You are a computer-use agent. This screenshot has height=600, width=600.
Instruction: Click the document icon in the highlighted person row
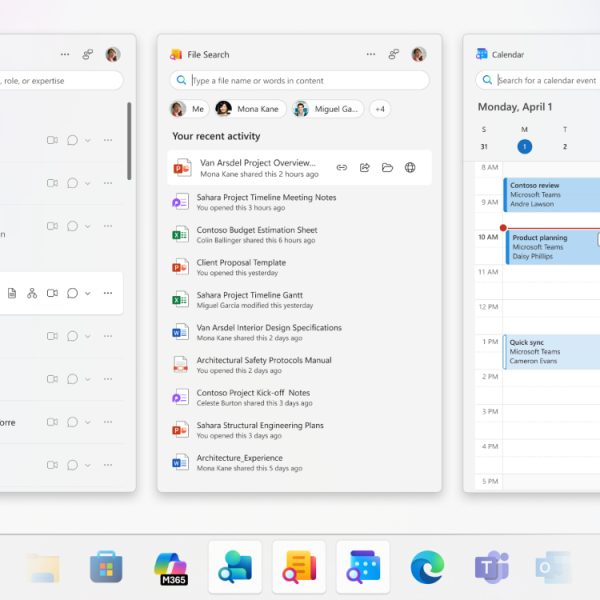coord(12,293)
